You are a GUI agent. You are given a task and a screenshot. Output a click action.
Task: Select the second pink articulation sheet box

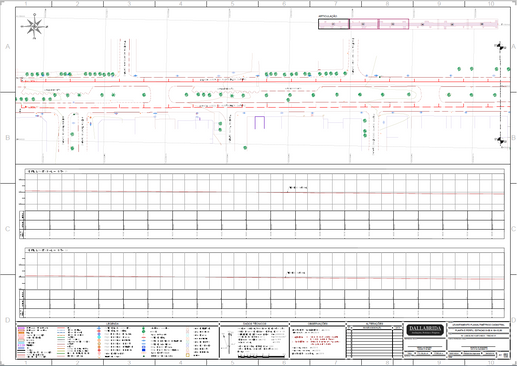[x=364, y=24]
